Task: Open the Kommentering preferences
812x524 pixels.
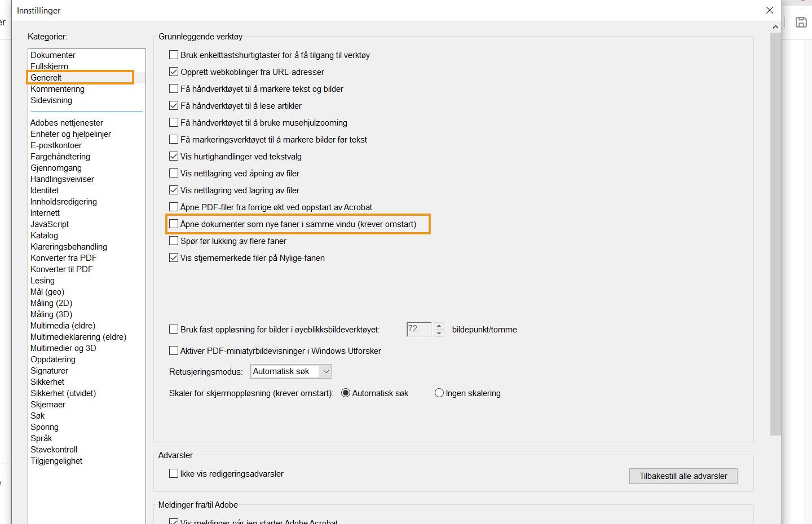Action: coord(57,88)
